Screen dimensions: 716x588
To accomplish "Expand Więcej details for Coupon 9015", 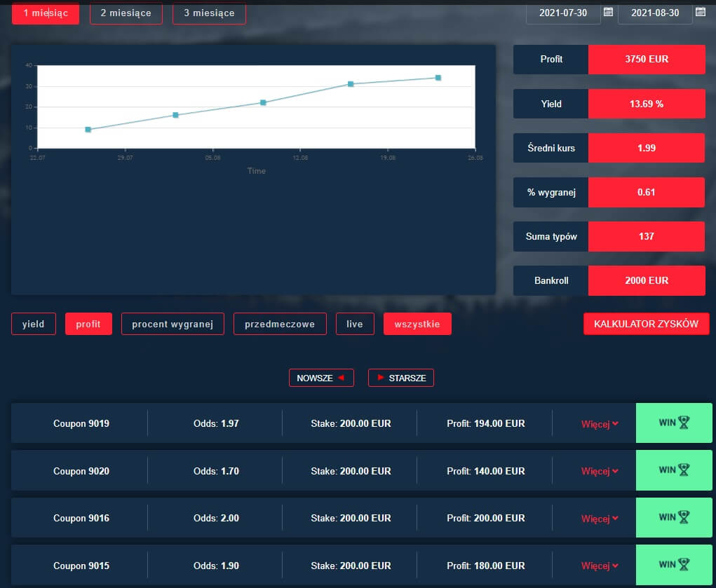I will pyautogui.click(x=600, y=566).
